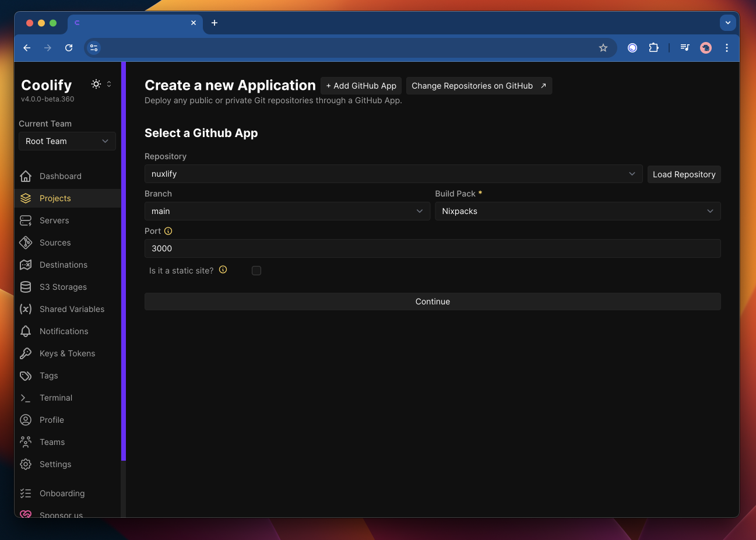The height and width of the screenshot is (540, 756).
Task: Click the Keys & Tokens key icon
Action: click(26, 353)
